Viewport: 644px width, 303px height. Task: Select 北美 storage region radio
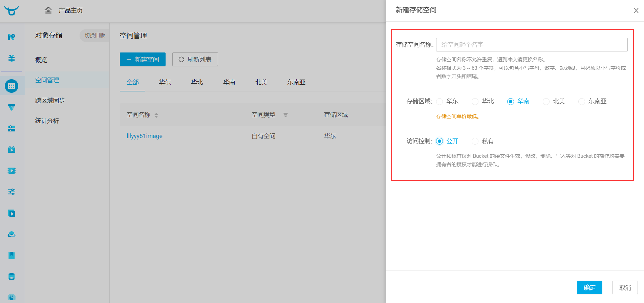(x=546, y=102)
